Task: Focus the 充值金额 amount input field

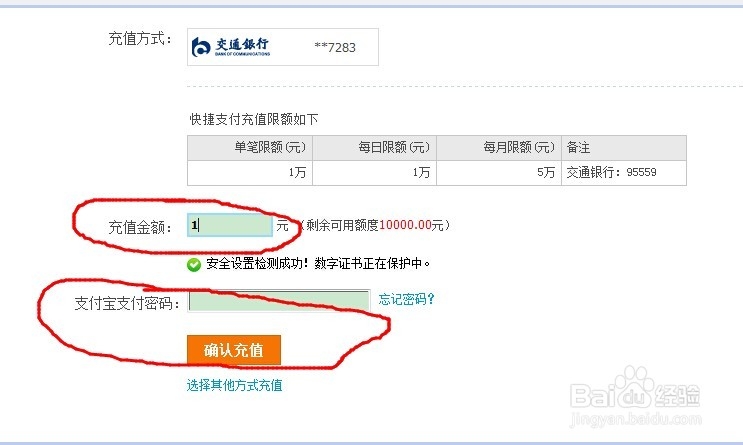Action: point(230,225)
